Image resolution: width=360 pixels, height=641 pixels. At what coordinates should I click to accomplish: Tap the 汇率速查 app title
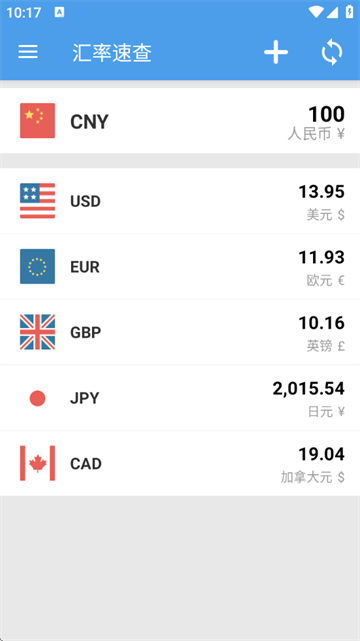click(x=112, y=53)
